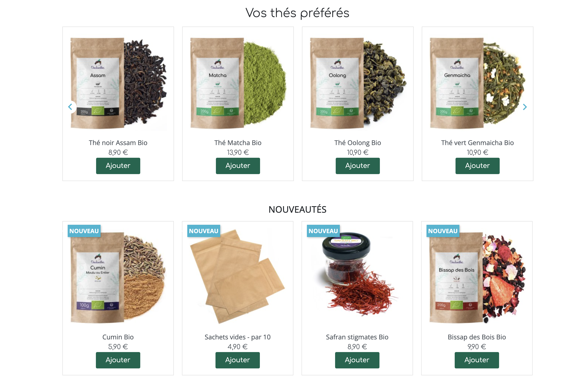Screen dimensions: 588x387
Task: Click the next carousel arrow
Action: 525,107
